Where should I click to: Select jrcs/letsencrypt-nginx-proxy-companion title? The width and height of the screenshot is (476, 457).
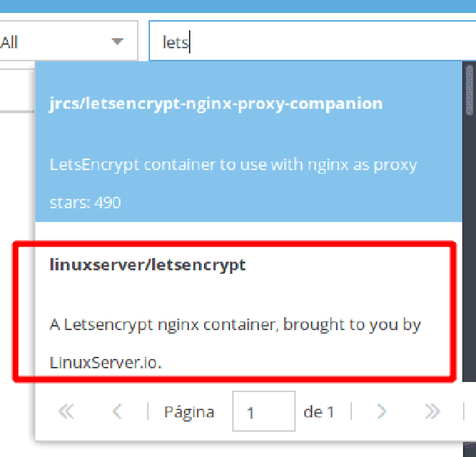coord(216,104)
